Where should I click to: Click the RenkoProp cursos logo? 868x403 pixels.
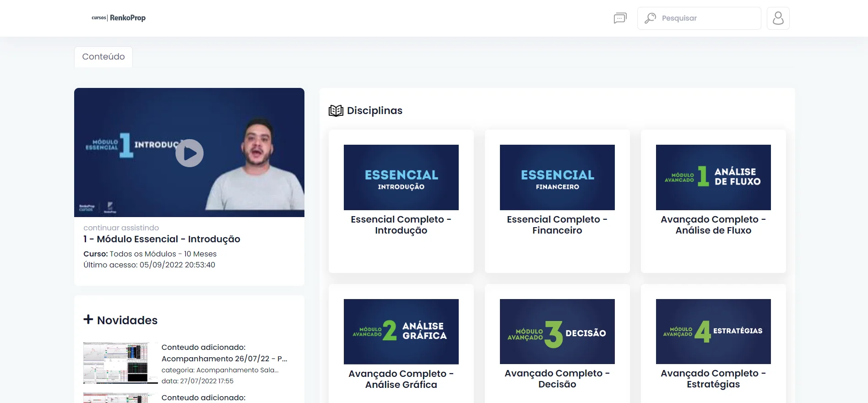coord(119,18)
